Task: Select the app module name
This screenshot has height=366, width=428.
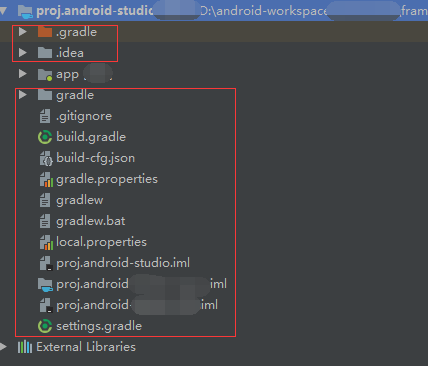Action: tap(67, 75)
